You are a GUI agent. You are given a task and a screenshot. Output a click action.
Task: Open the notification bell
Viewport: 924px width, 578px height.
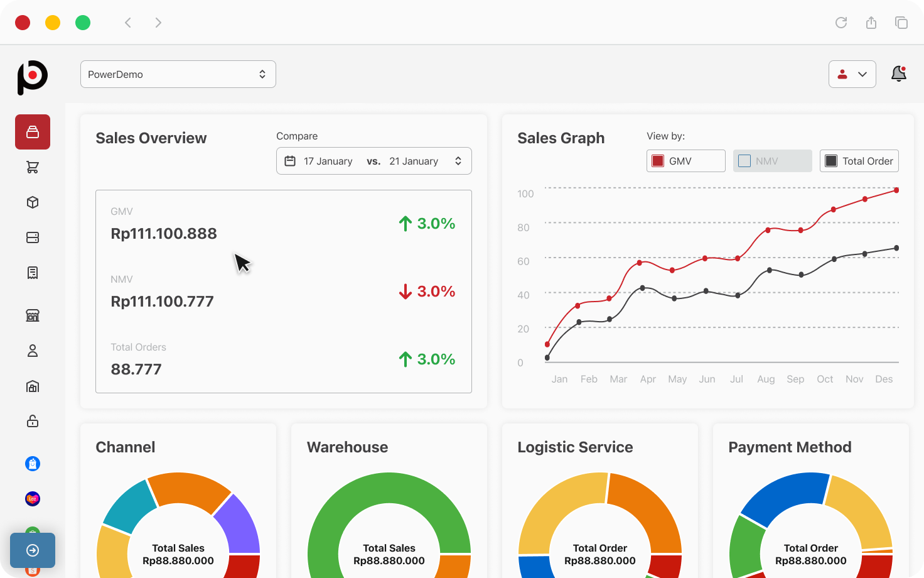click(x=899, y=74)
